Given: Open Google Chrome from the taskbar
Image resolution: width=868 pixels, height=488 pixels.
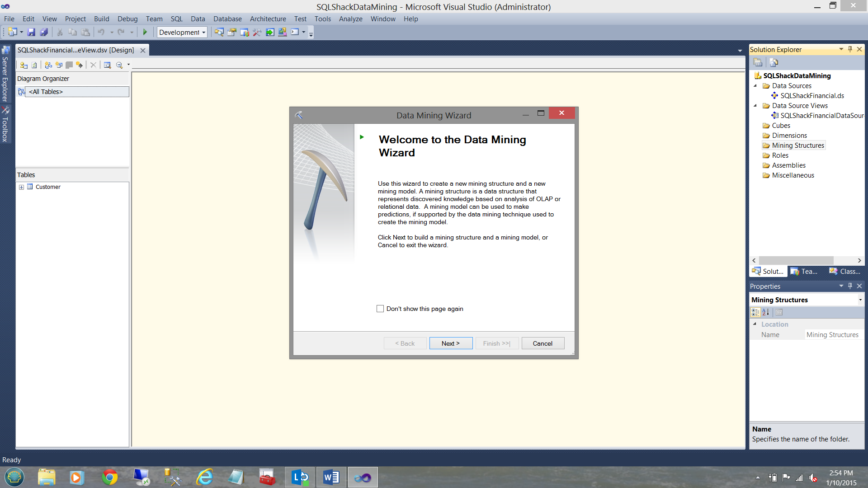Looking at the screenshot, I should point(109,477).
